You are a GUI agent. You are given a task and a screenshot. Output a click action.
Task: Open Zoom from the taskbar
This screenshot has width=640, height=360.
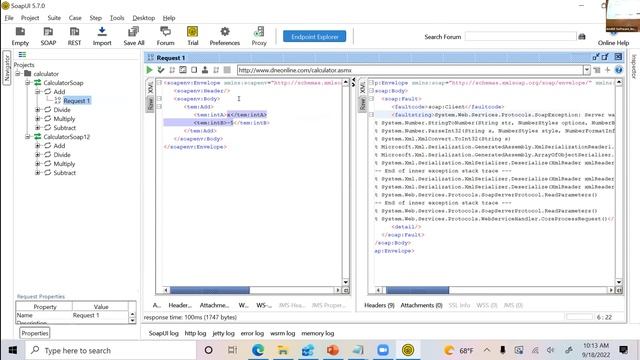(383, 350)
